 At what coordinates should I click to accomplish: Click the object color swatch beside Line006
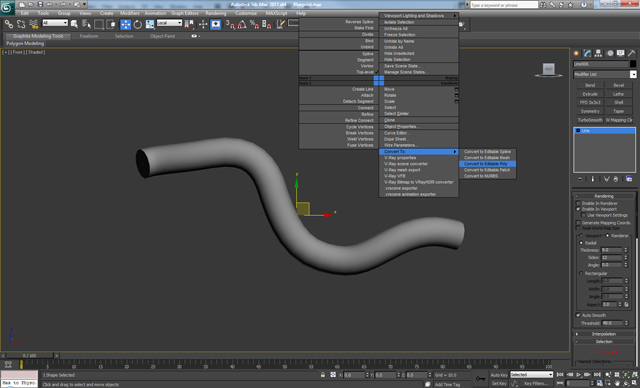tap(633, 64)
